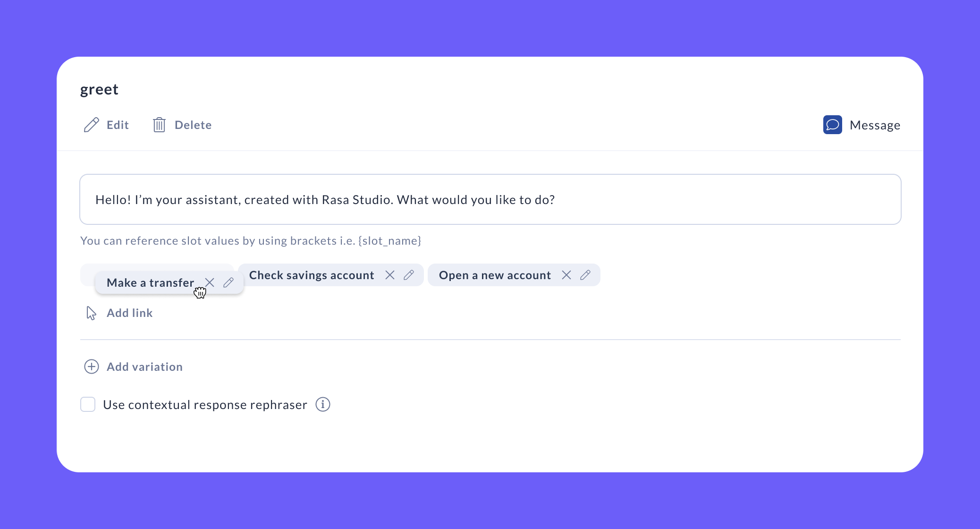This screenshot has width=980, height=529.
Task: Select the Add variation text
Action: tap(144, 367)
